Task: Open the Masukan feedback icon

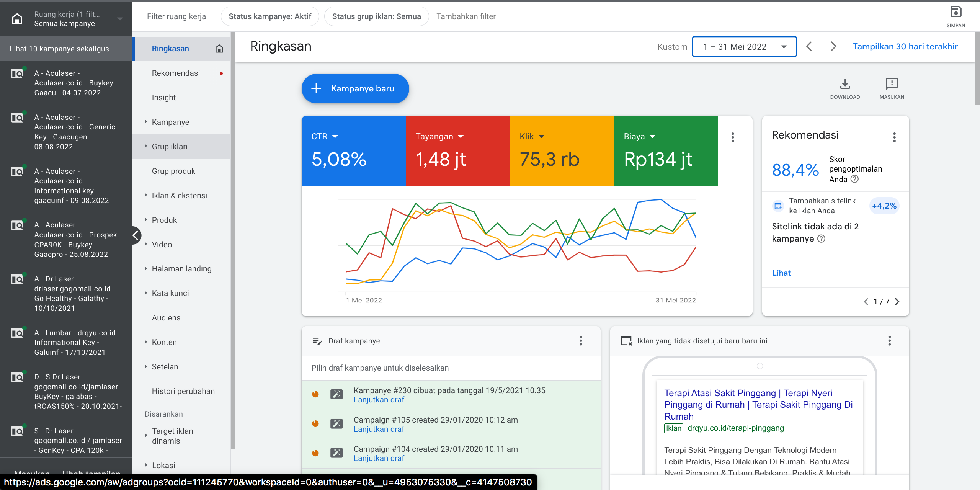Action: click(892, 85)
